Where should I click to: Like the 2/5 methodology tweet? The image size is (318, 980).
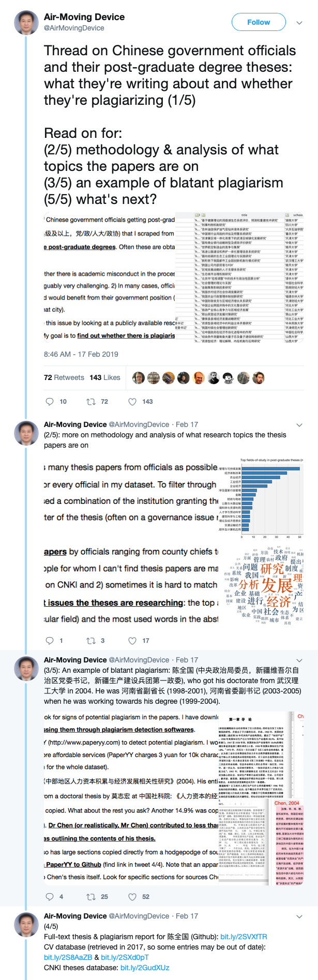point(132,641)
